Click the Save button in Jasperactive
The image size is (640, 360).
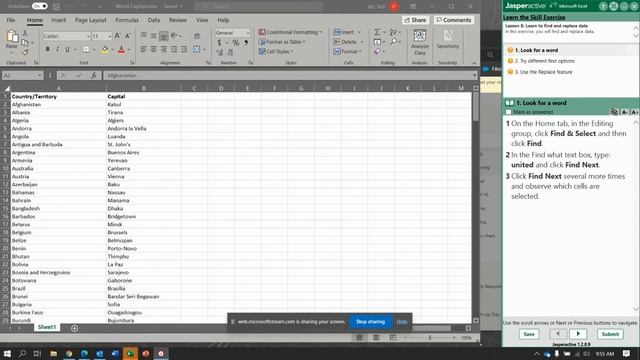tap(529, 334)
